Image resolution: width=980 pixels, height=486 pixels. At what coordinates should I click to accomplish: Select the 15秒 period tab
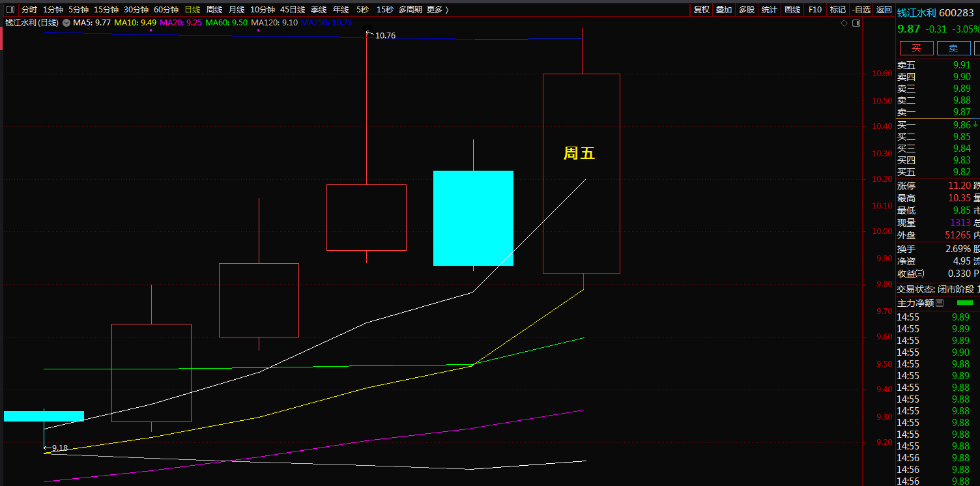point(385,10)
